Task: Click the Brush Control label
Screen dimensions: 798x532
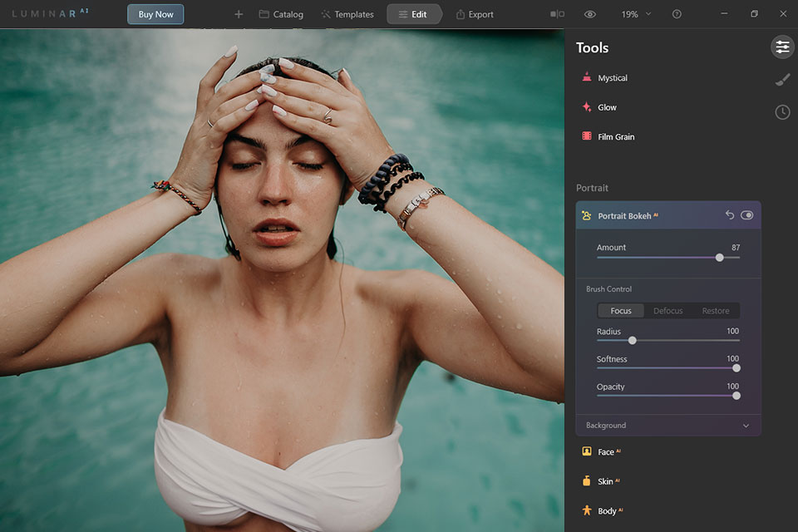Action: click(x=608, y=288)
